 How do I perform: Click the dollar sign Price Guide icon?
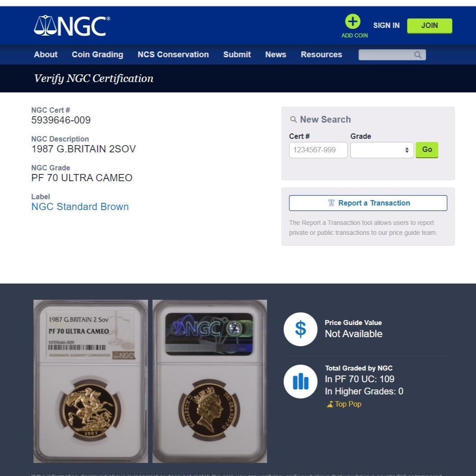300,329
